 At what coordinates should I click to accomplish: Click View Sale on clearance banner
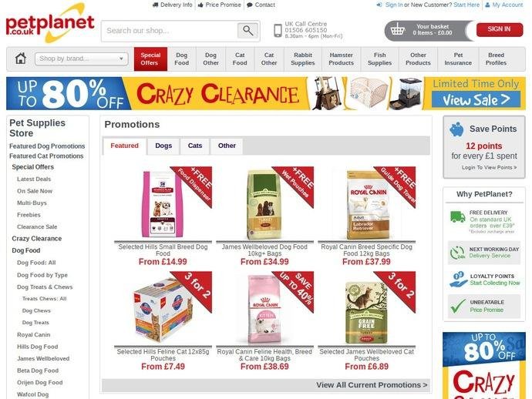click(x=476, y=99)
